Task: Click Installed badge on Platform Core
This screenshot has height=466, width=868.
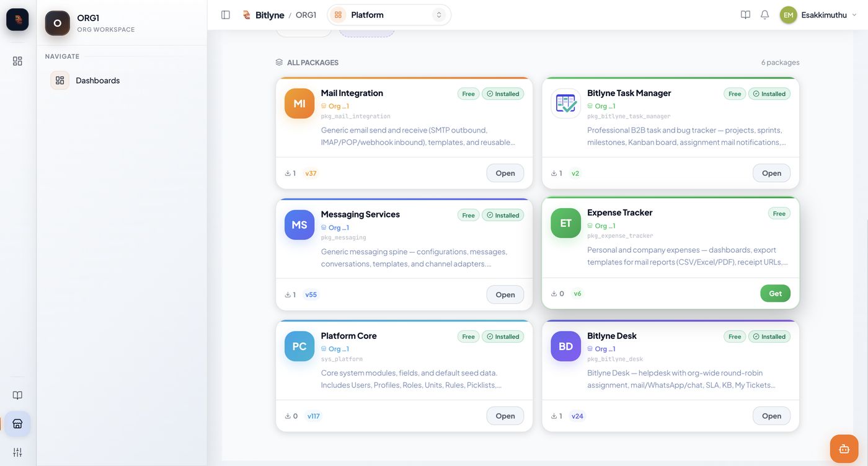Action: 503,337
